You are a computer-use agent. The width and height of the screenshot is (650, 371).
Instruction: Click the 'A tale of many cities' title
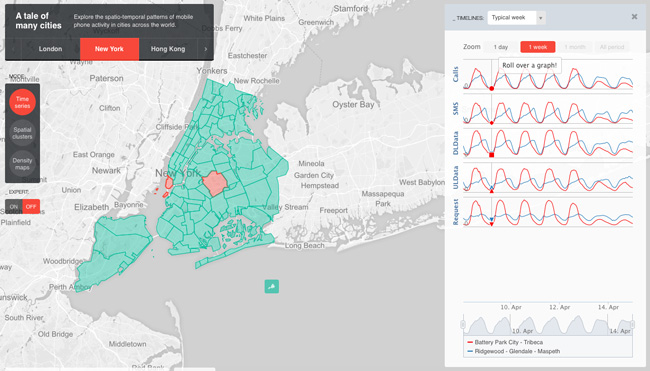[38, 21]
